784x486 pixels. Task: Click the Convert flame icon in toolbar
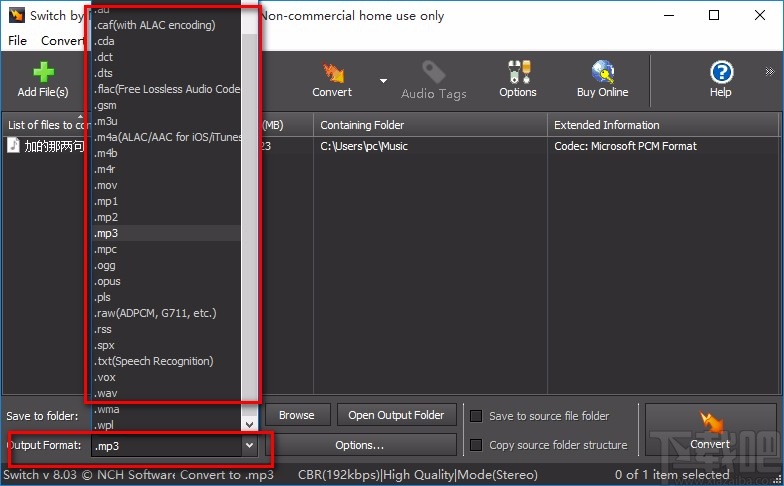pyautogui.click(x=332, y=72)
